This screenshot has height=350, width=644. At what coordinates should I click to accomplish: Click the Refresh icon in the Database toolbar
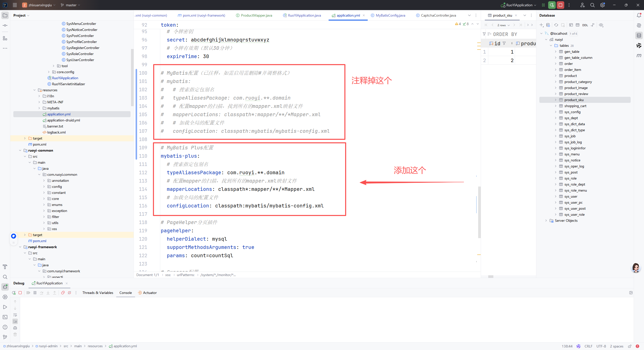tap(556, 25)
